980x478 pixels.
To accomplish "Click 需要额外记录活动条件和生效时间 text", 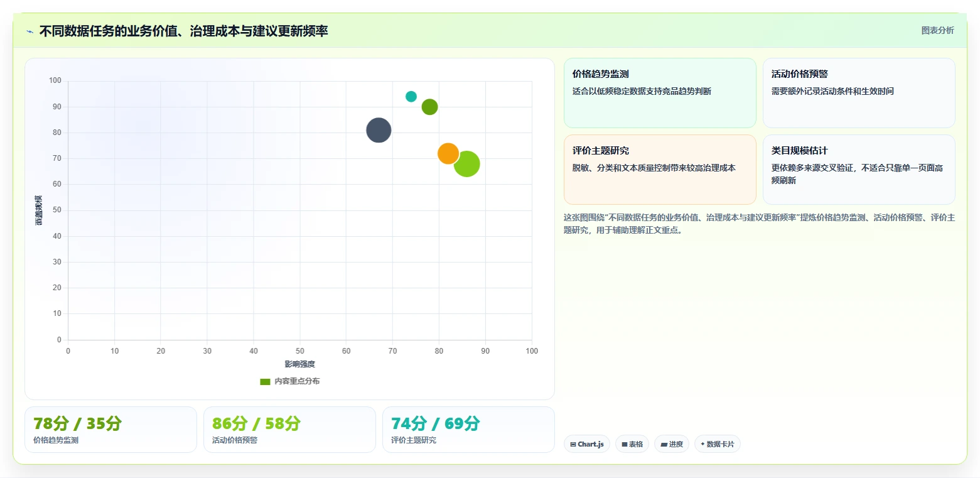I will pyautogui.click(x=832, y=91).
